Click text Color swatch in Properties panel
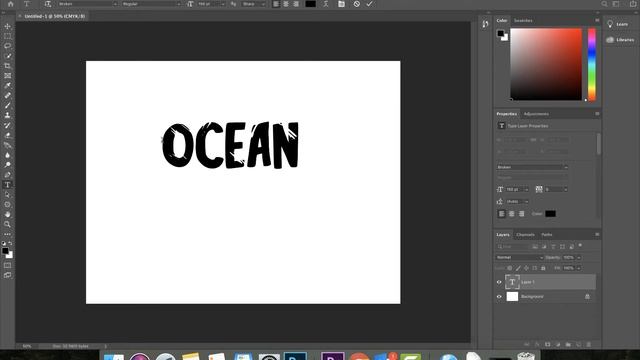The image size is (640, 360). 550,214
